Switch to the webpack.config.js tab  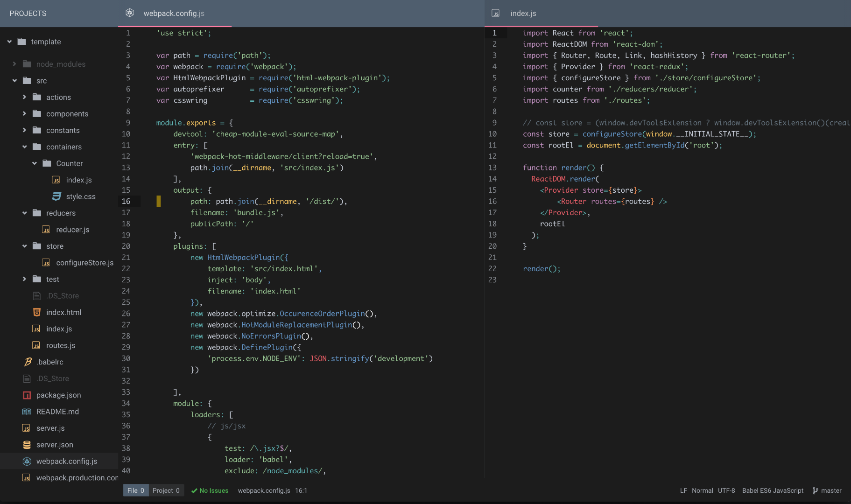coord(174,13)
